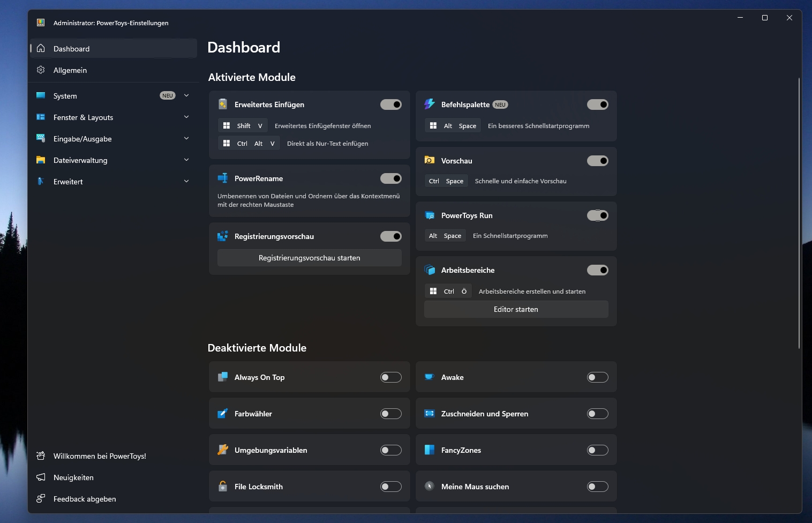Click the Neuigkeiten megaphone icon
This screenshot has width=812, height=523.
click(x=41, y=477)
